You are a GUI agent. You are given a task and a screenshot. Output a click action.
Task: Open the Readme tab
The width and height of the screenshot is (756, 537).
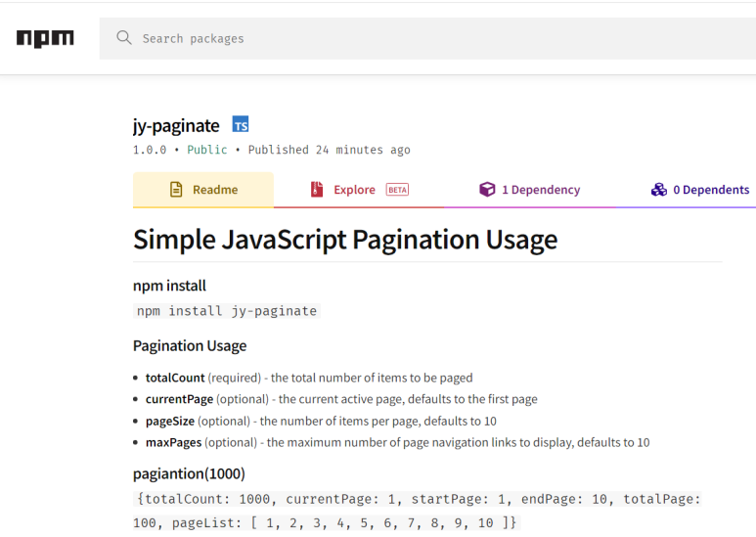tap(203, 190)
